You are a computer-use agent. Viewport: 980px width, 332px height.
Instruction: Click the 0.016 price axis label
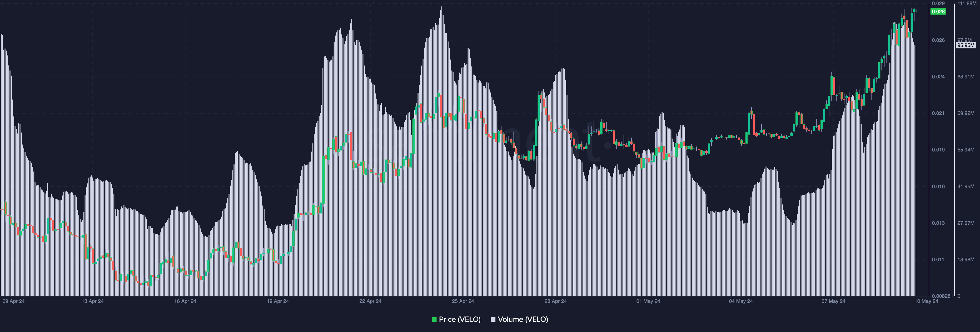pos(938,186)
